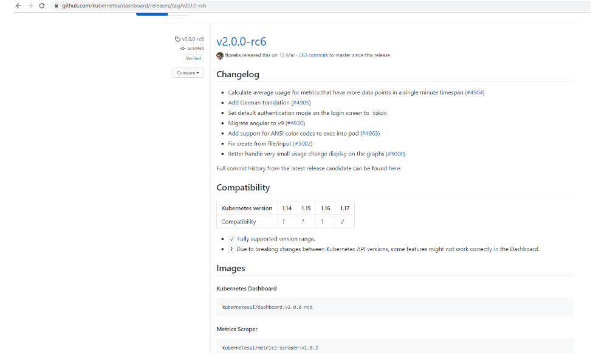Click the Changelog heading
This screenshot has width=596, height=364.
point(238,74)
